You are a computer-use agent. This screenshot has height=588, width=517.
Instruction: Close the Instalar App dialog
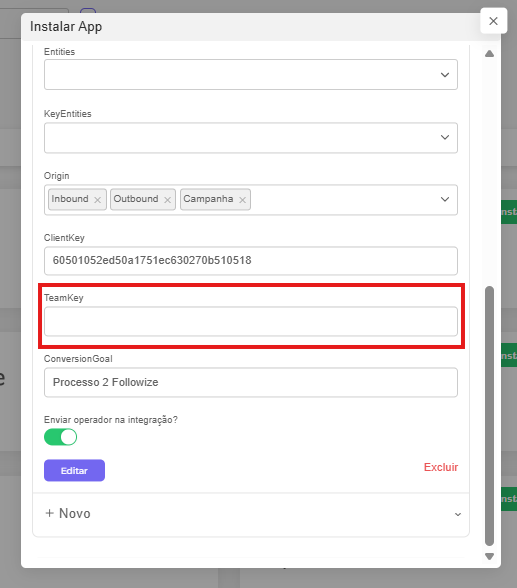(x=493, y=21)
